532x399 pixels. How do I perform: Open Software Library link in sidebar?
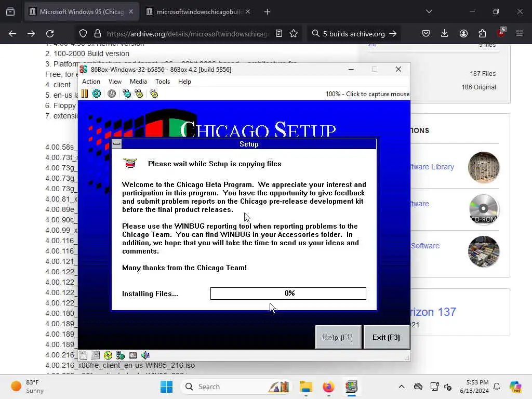coord(432,167)
